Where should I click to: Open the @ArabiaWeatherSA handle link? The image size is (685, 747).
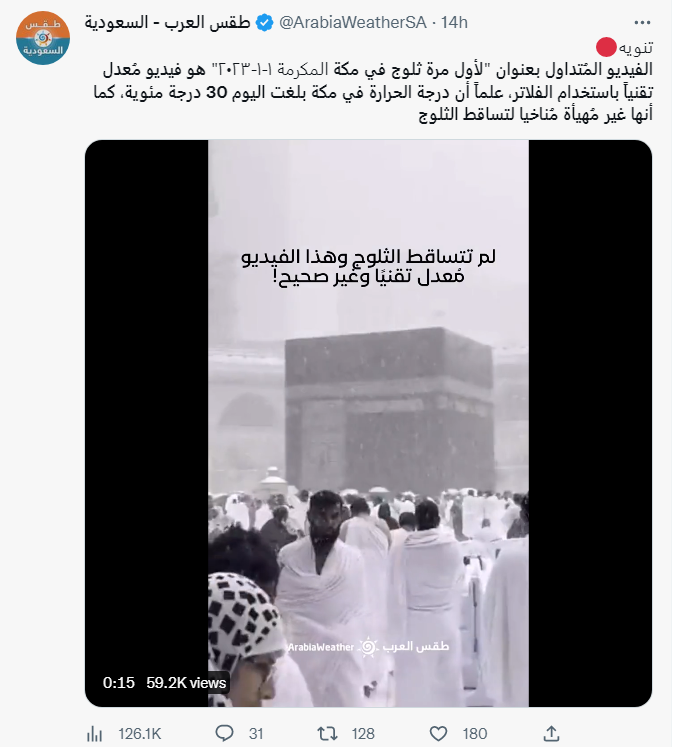point(353,22)
